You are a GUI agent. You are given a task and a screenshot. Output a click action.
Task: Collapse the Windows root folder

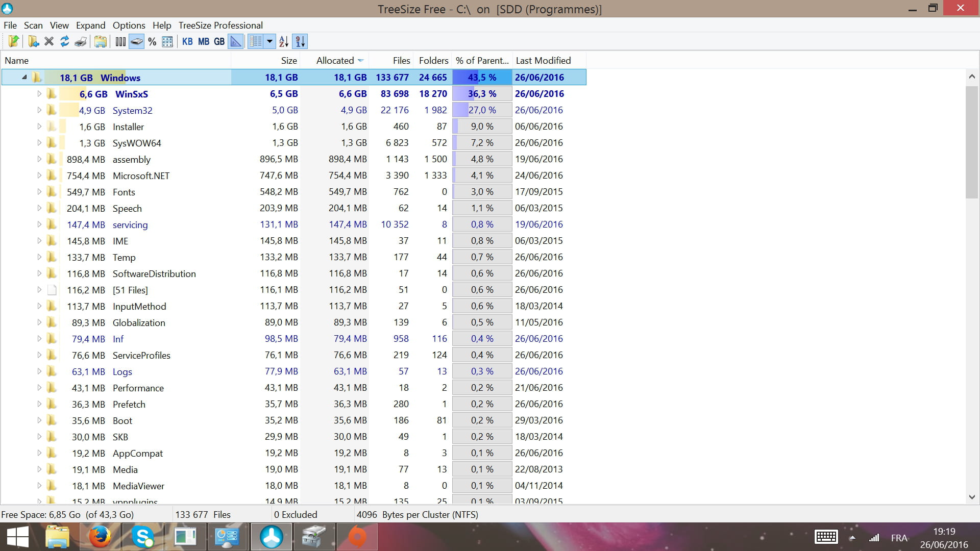pyautogui.click(x=24, y=78)
